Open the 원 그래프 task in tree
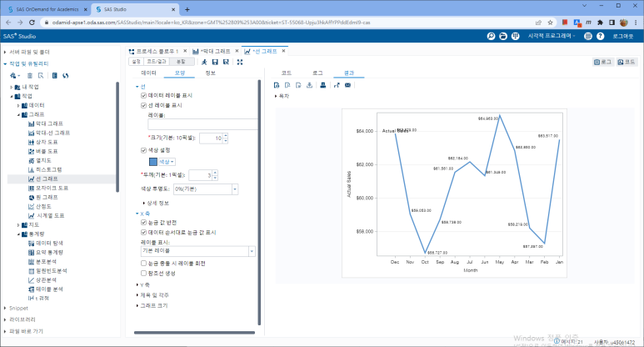The height and width of the screenshot is (347, 644). pyautogui.click(x=43, y=197)
